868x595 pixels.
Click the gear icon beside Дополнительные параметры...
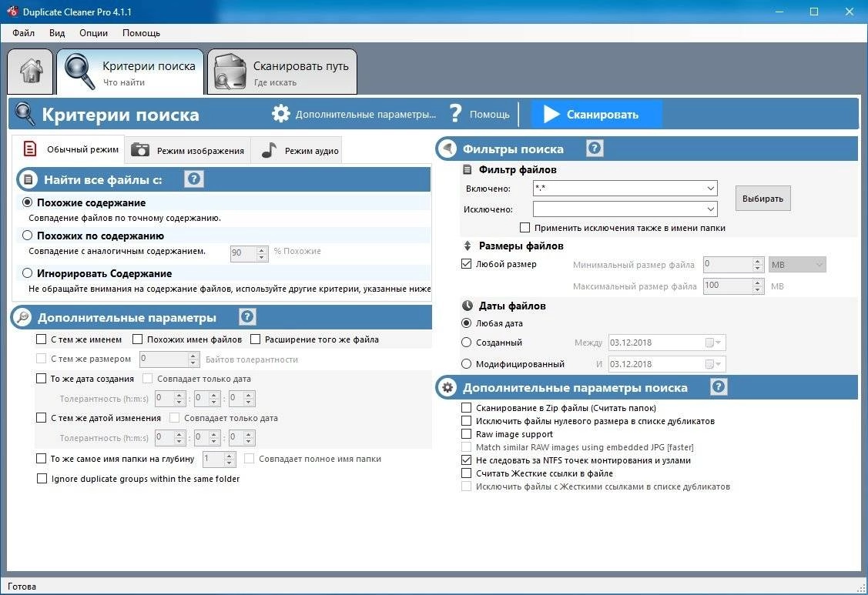(280, 113)
